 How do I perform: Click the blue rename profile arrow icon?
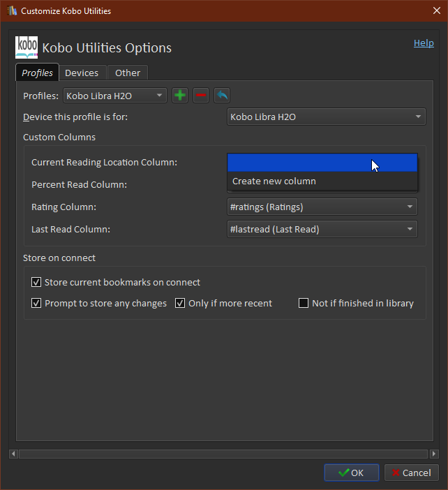click(x=222, y=96)
